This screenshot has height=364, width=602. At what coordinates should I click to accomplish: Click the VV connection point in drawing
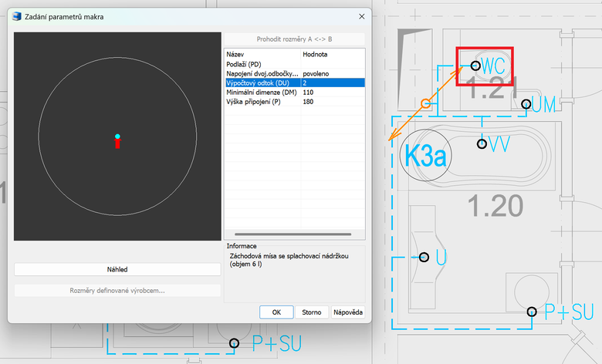(482, 144)
